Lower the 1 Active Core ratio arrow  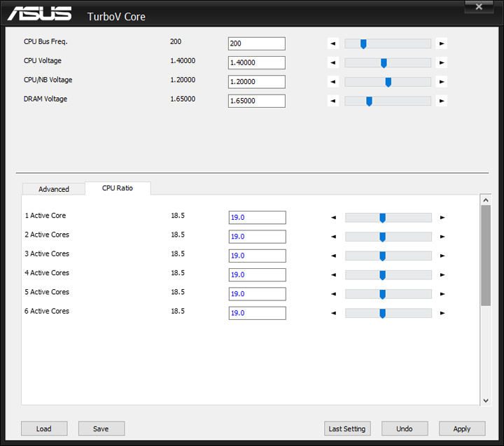tap(334, 217)
